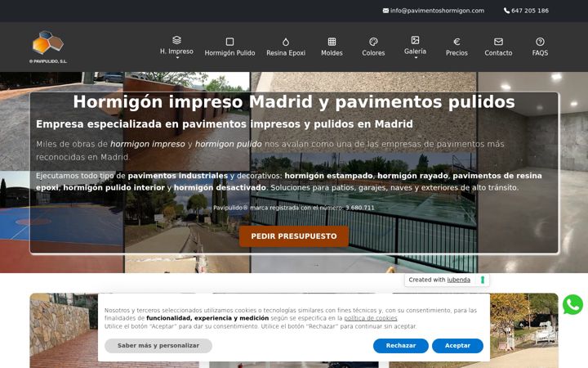Click the info@pavimentoshormigon.com email link
588x368 pixels.
pyautogui.click(x=437, y=11)
